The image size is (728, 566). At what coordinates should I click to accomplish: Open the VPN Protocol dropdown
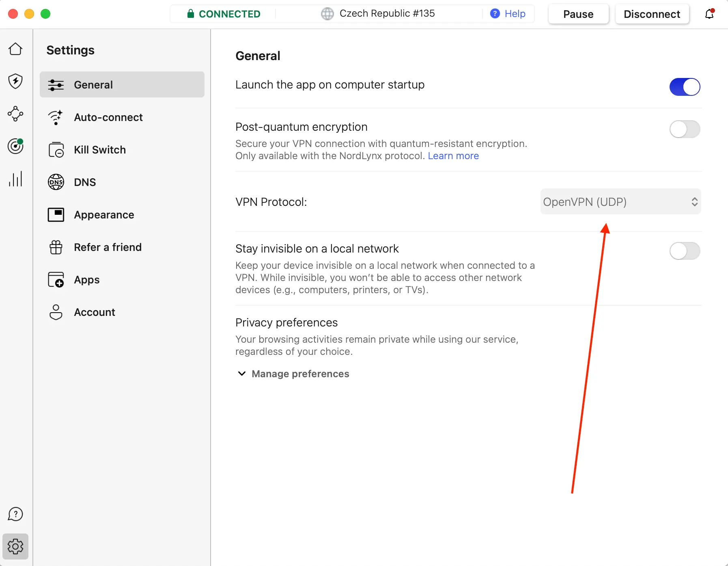pyautogui.click(x=620, y=202)
